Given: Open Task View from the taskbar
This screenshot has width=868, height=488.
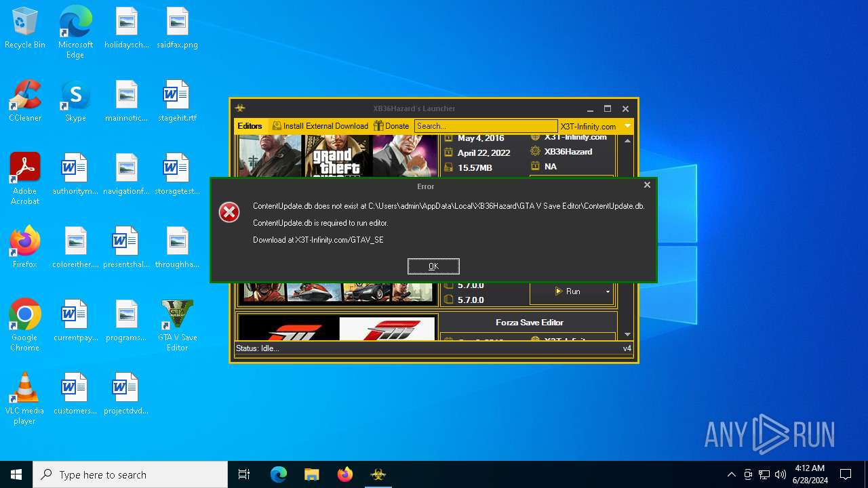Looking at the screenshot, I should click(244, 474).
